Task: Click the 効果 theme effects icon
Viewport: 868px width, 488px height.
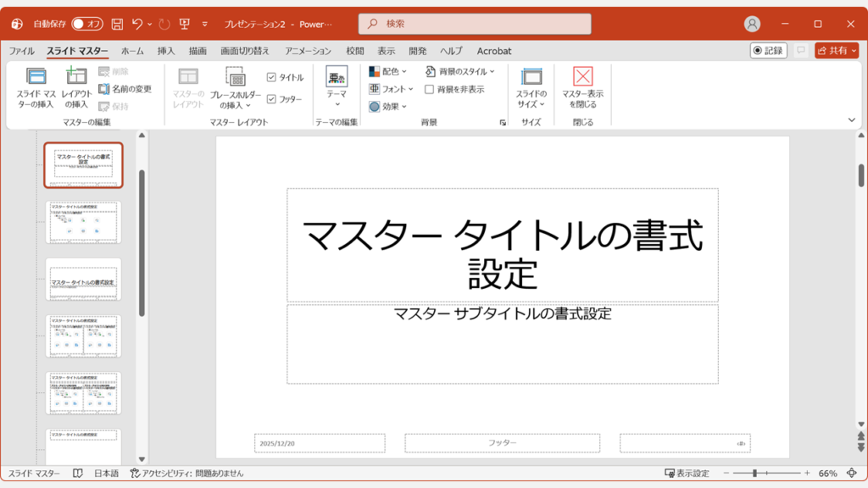Action: 387,106
